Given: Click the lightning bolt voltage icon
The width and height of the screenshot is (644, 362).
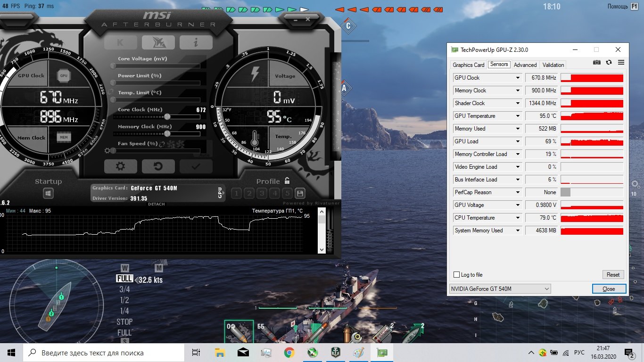Looking at the screenshot, I should [255, 74].
